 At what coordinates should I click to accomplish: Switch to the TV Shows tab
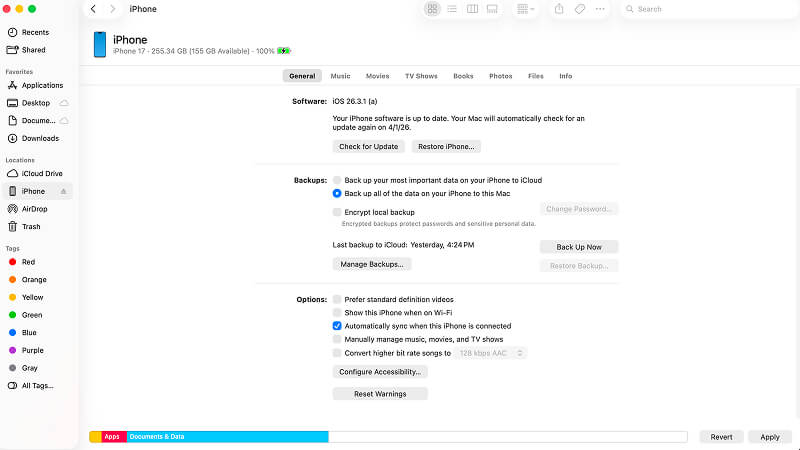421,76
